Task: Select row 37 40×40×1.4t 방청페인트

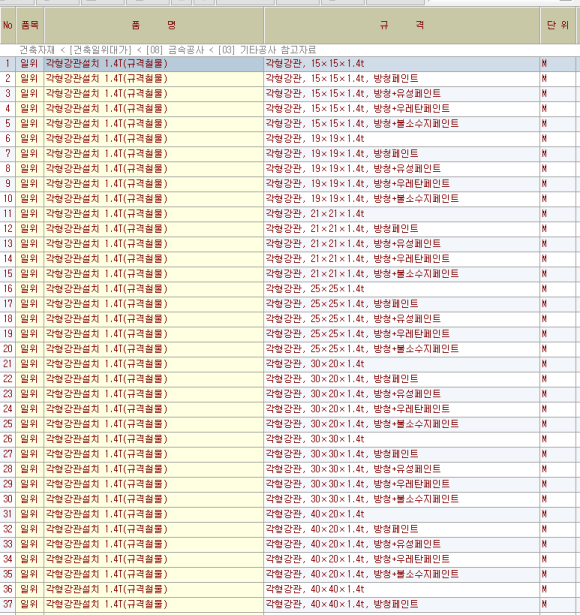Action: point(342,604)
